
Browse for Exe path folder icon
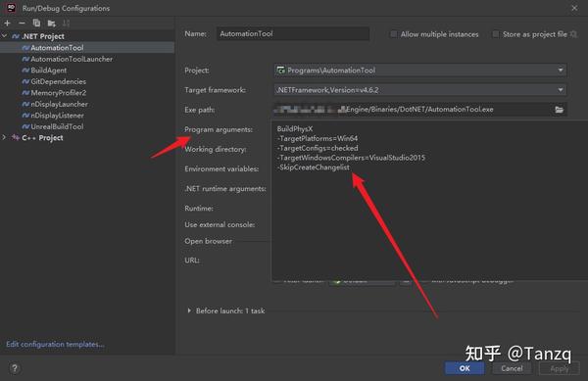tap(559, 110)
